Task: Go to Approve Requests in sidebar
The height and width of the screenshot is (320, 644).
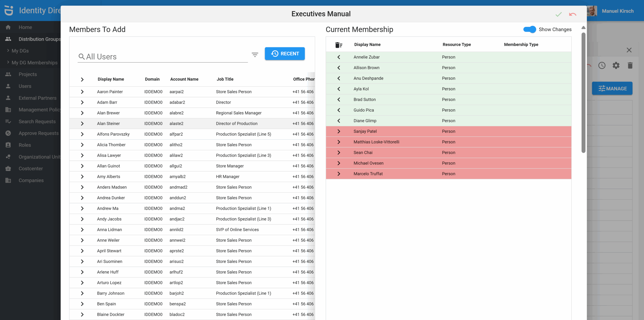Action: [x=38, y=133]
